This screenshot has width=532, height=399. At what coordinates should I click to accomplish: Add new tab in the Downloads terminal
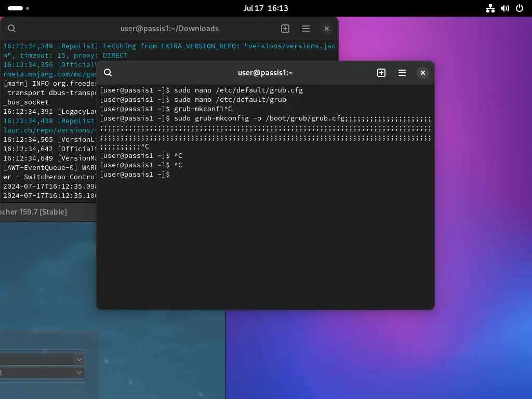tap(285, 29)
